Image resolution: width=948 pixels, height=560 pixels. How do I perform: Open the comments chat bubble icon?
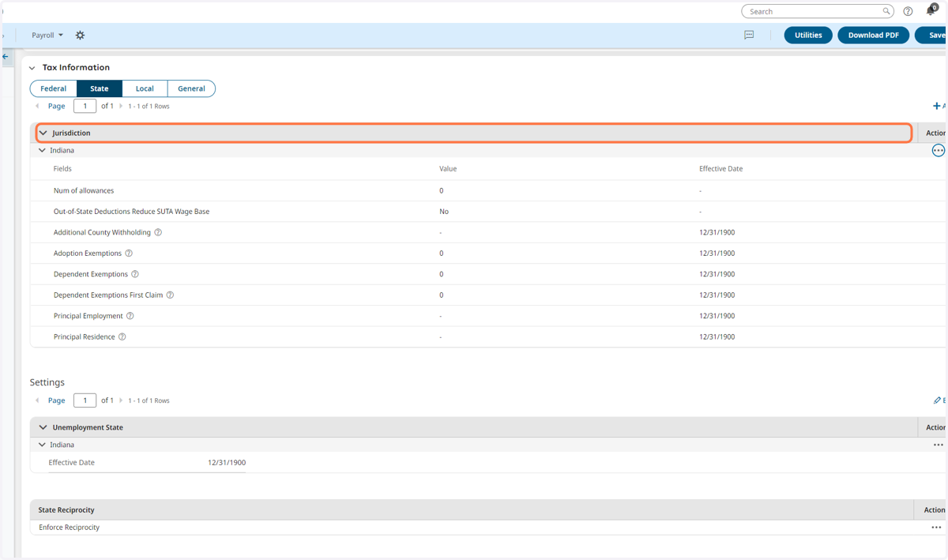749,35
